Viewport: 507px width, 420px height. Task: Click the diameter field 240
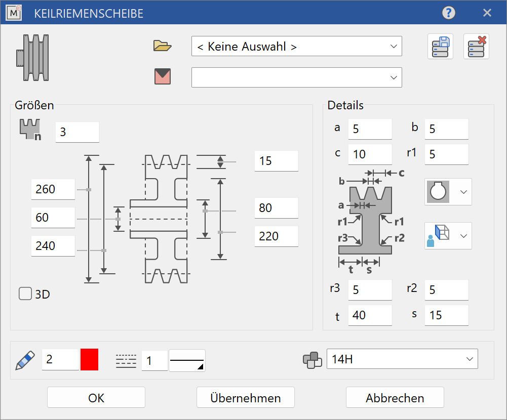(53, 246)
